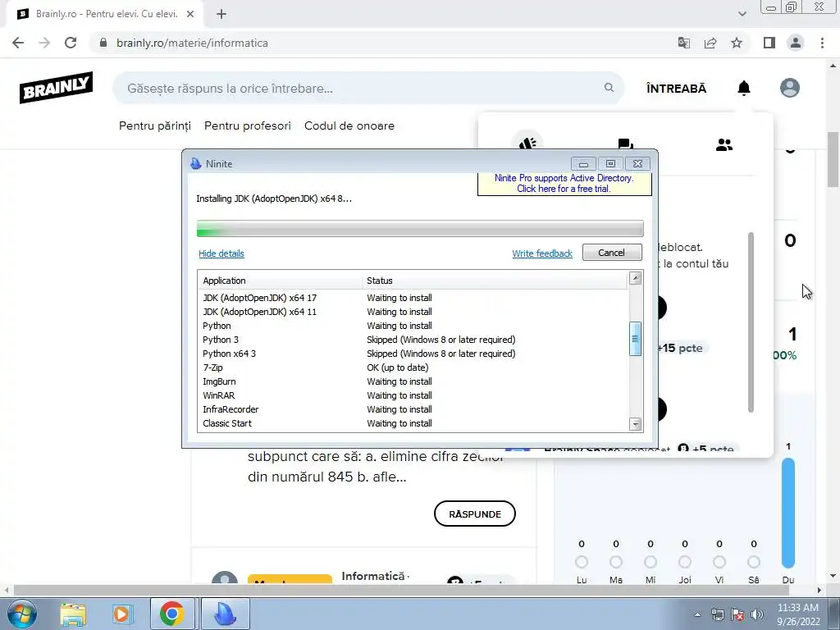This screenshot has width=840, height=630.
Task: Switch to Chrome in taskbar
Action: pyautogui.click(x=172, y=614)
